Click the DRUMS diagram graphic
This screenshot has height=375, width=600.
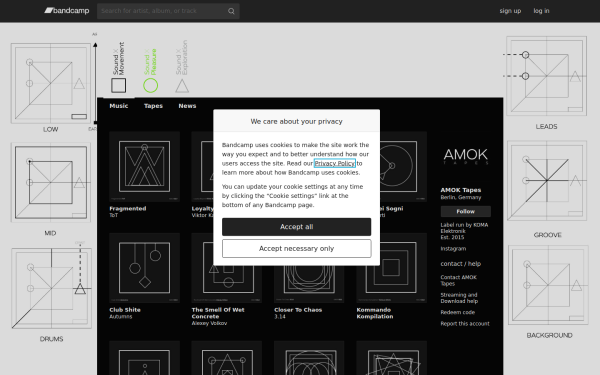(51, 288)
